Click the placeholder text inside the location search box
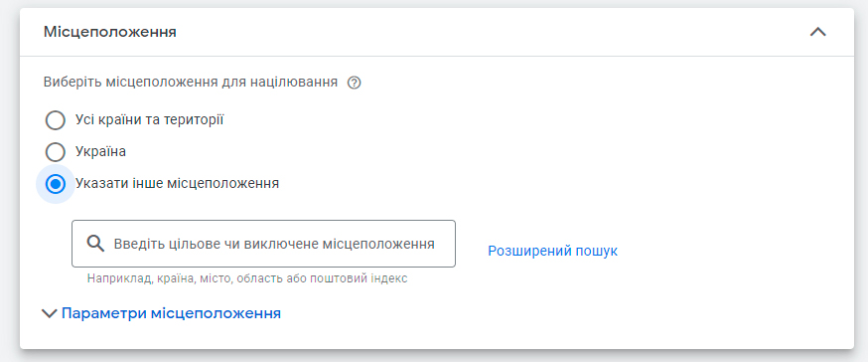 (274, 244)
